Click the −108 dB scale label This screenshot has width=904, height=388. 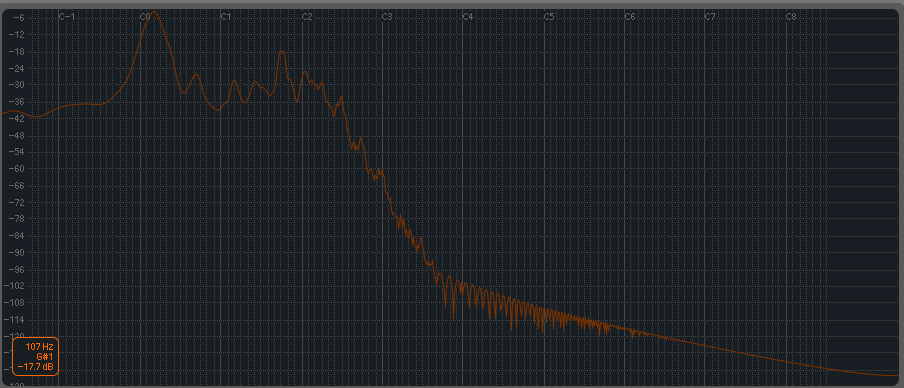[14, 303]
